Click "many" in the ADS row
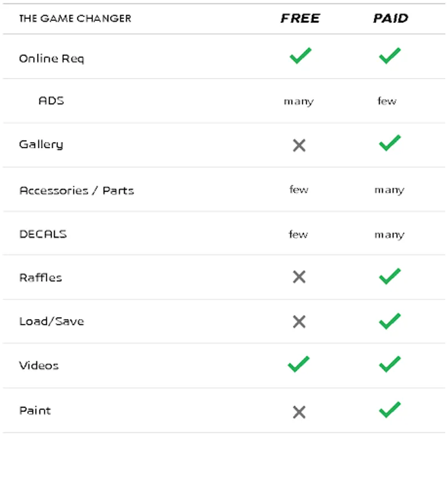 point(298,101)
